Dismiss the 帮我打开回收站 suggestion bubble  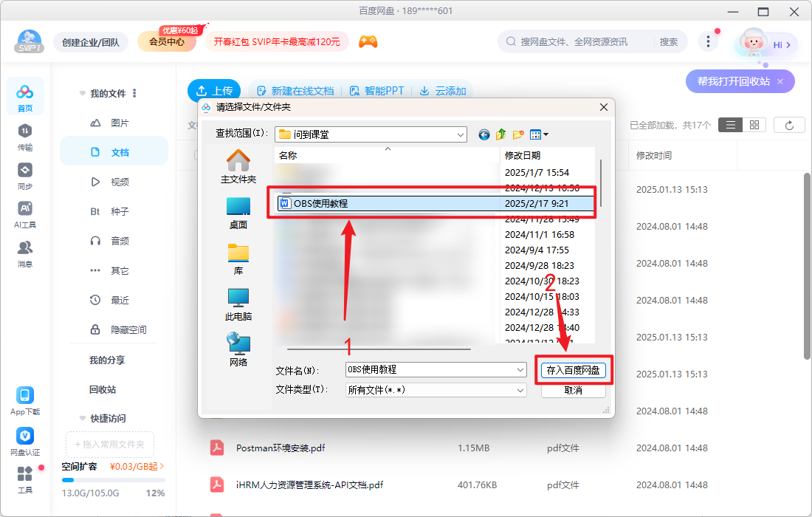[780, 81]
